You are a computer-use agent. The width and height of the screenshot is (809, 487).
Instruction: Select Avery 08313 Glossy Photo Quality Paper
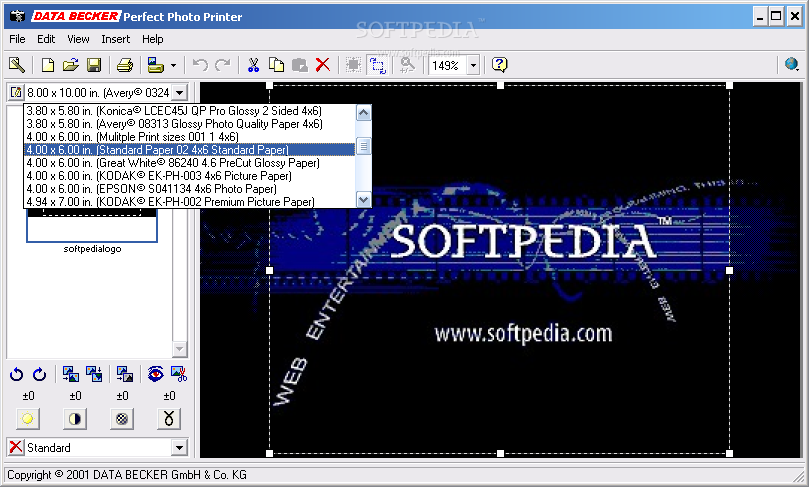tap(190, 124)
